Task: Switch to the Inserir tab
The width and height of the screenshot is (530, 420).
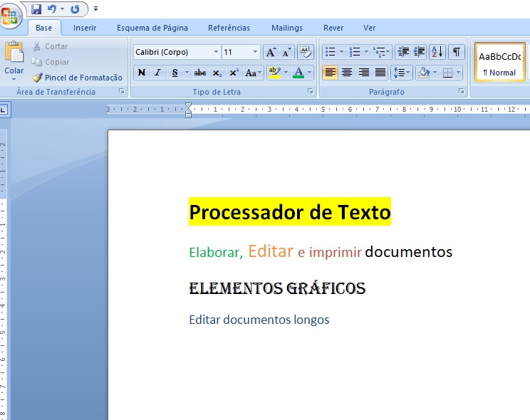Action: (x=85, y=28)
